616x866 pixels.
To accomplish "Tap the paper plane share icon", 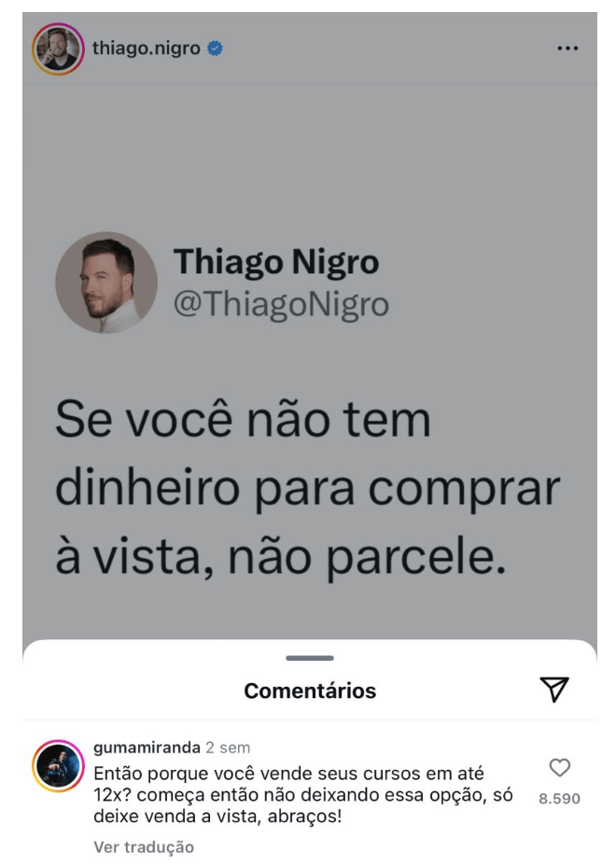I will 554,690.
